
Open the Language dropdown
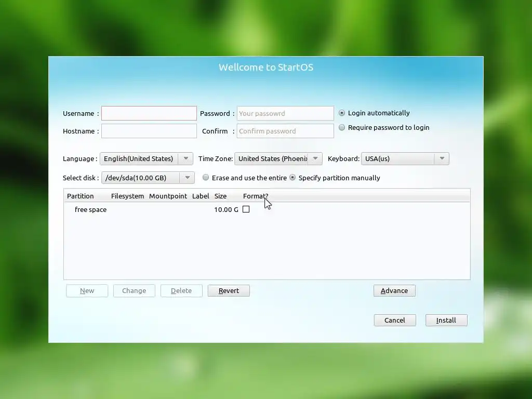pyautogui.click(x=146, y=158)
